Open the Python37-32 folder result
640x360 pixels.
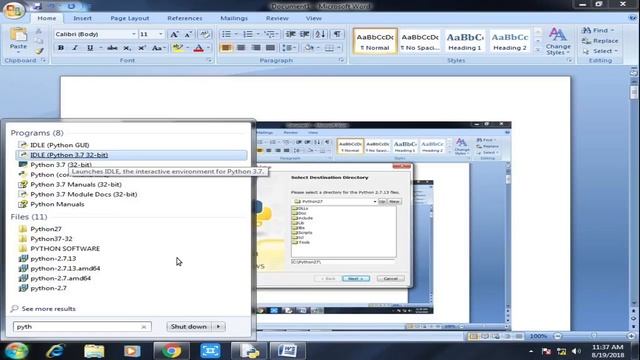51,239
